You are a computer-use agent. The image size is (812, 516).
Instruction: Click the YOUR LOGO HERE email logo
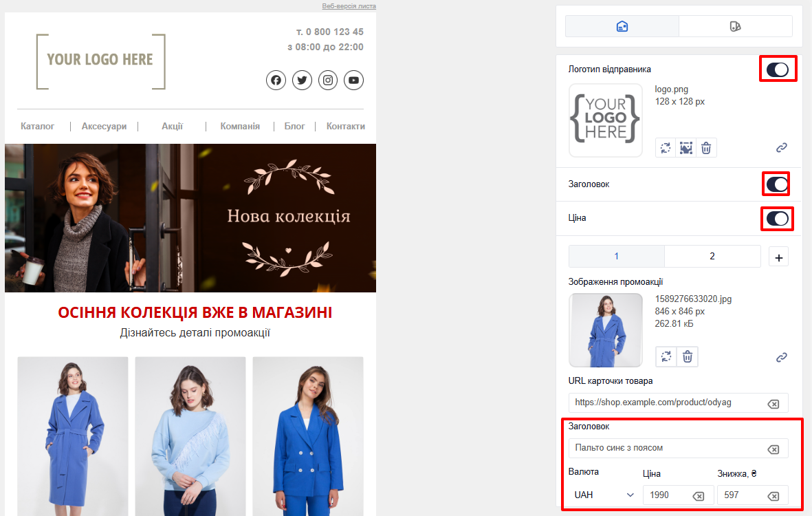tap(100, 62)
